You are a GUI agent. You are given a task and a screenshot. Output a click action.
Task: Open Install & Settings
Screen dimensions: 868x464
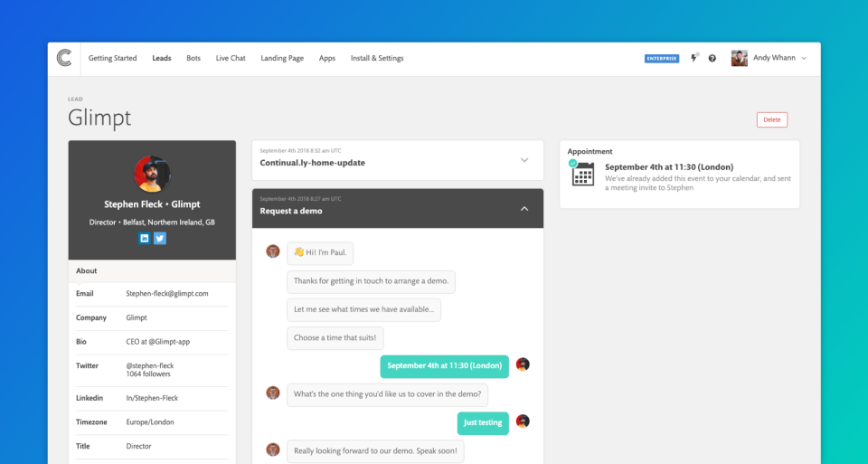point(377,58)
